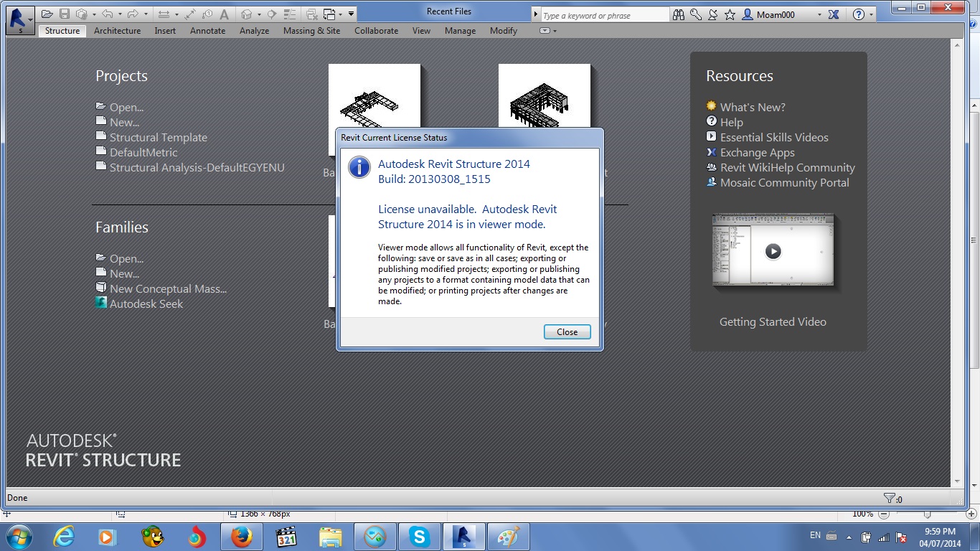Open the Structural Template link

[158, 137]
